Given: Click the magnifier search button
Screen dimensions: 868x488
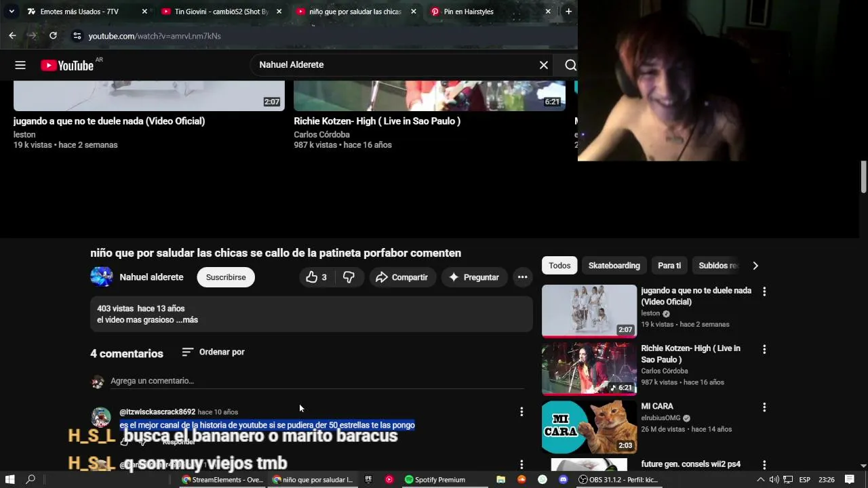Looking at the screenshot, I should pos(570,65).
